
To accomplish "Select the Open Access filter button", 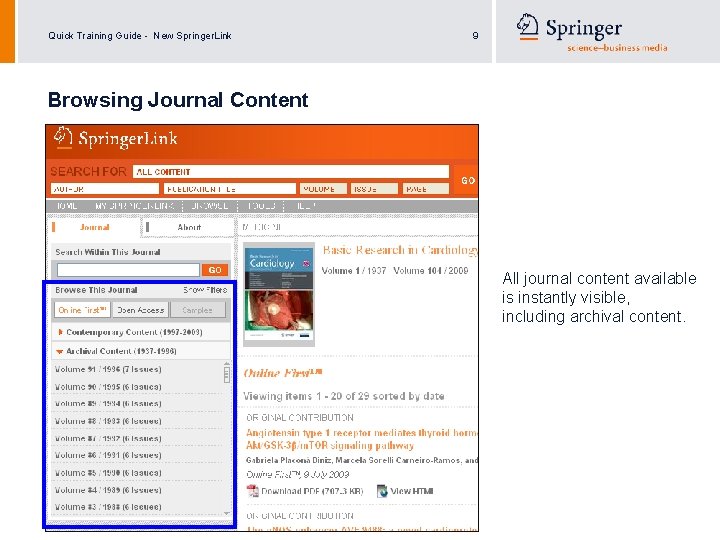I will click(x=141, y=310).
